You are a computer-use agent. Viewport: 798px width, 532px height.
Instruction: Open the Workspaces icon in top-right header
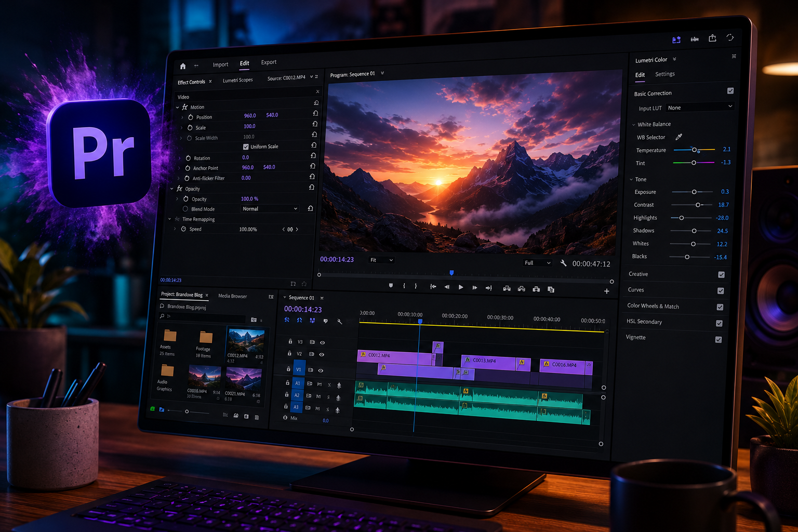pyautogui.click(x=676, y=39)
